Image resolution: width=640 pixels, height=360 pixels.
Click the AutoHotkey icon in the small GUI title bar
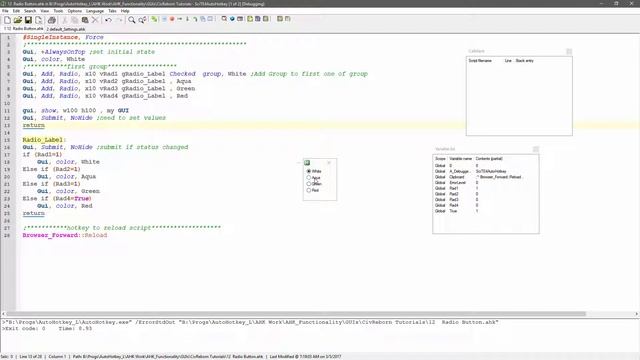point(307,162)
